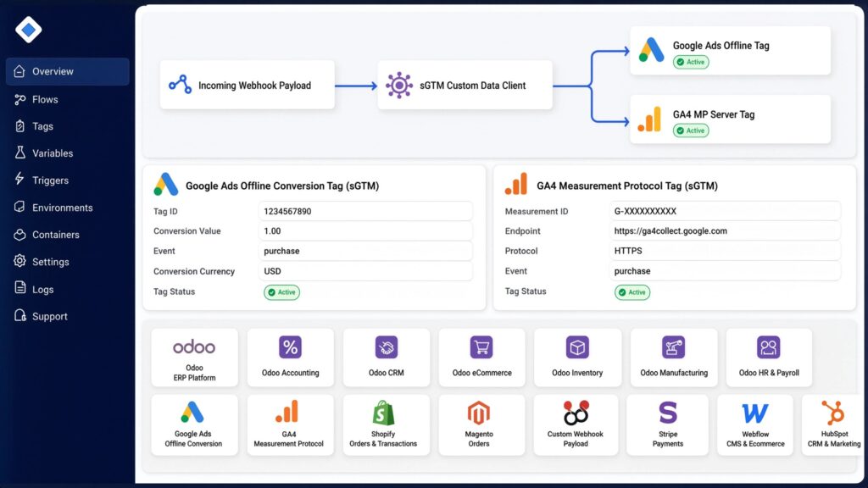Click the "Tag ID" label
The image size is (868, 488).
point(165,211)
